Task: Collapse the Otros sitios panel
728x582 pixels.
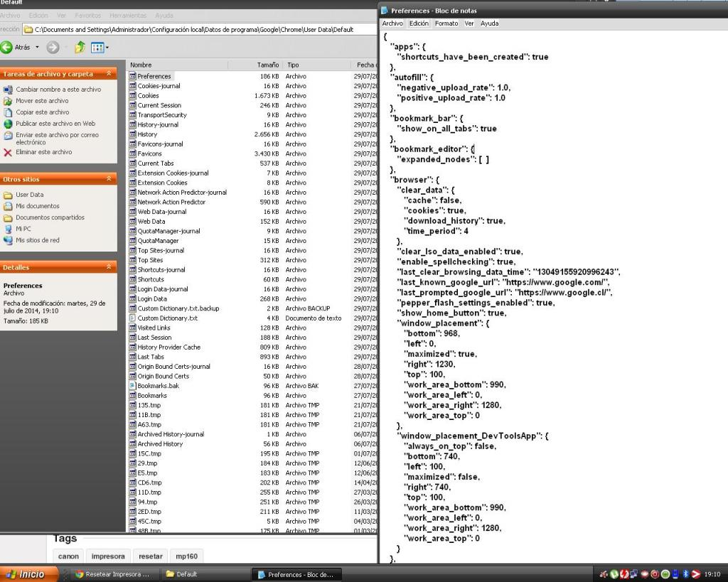Action: point(109,179)
